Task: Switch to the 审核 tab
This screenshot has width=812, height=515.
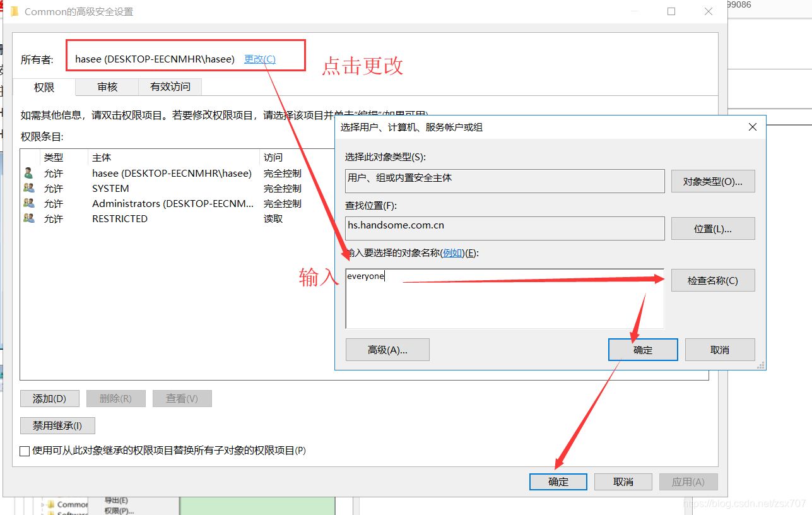Action: (x=107, y=86)
